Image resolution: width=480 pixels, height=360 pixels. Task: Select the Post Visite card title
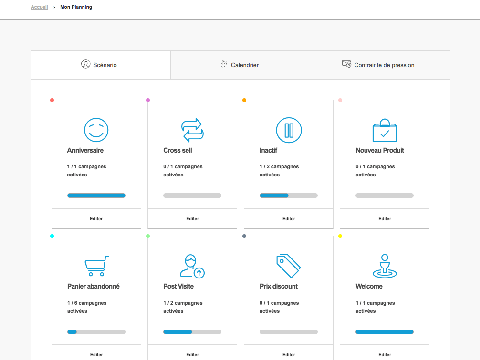point(178,287)
